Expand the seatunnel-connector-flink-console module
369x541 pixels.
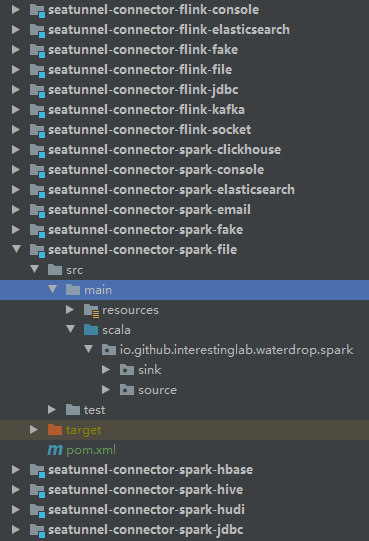(16, 10)
